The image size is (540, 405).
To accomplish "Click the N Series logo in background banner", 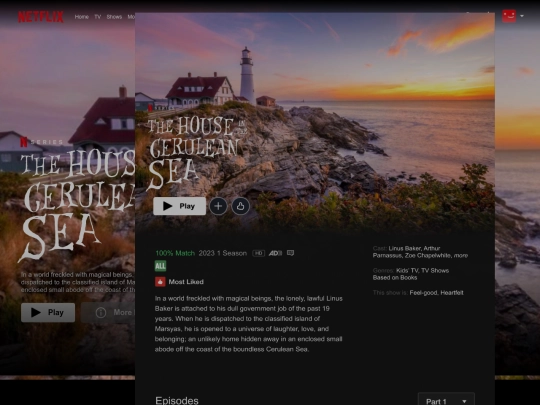I will [42, 142].
